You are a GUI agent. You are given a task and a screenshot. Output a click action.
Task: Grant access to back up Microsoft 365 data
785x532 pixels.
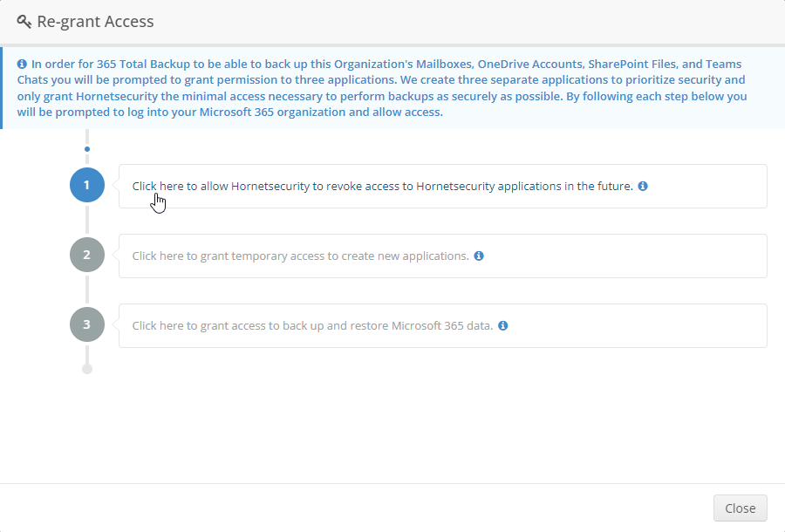click(312, 326)
